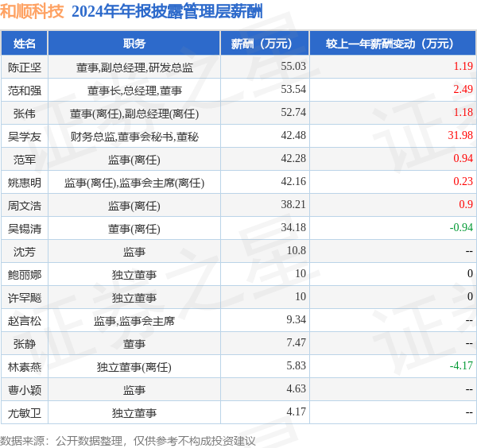Viewport: 477px width, 448px height.
Task: Click the 职务 column header
Action: coord(134,44)
